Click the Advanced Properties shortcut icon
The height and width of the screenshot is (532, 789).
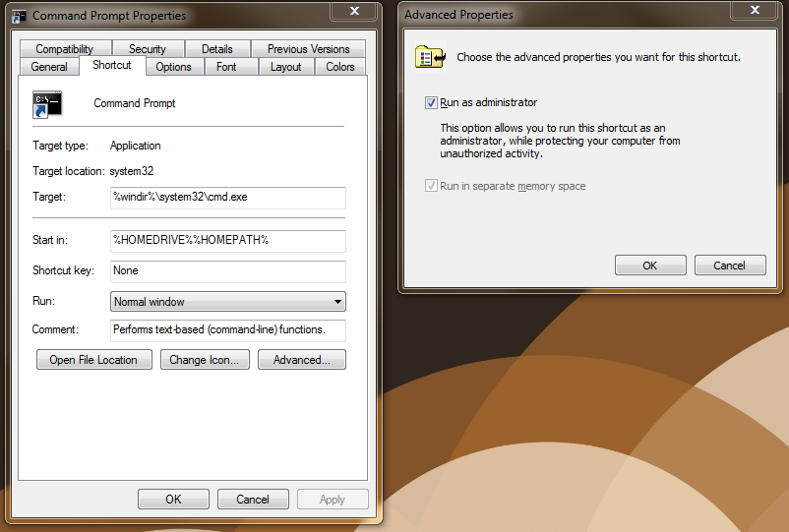430,57
